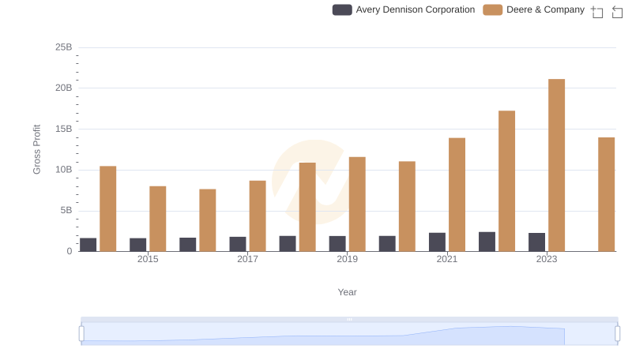Click the Avery Dennison 2023 bar
The height and width of the screenshot is (364, 632).
tap(536, 242)
